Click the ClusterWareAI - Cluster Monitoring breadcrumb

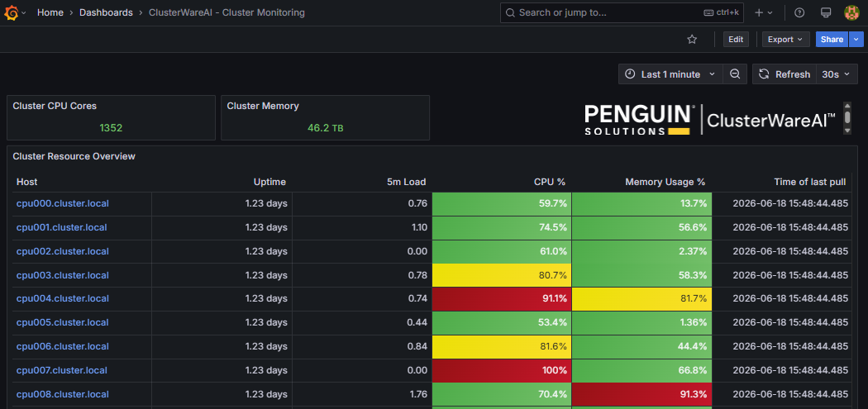[227, 12]
